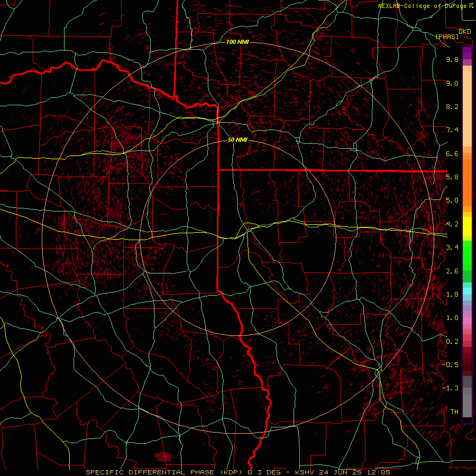The height and width of the screenshot is (476, 476).
Task: Click the 5.0 legend value
Action: [452, 200]
